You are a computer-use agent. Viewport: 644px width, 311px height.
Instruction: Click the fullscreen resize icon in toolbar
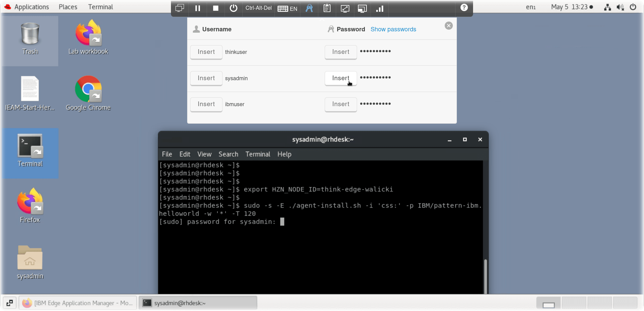(345, 8)
